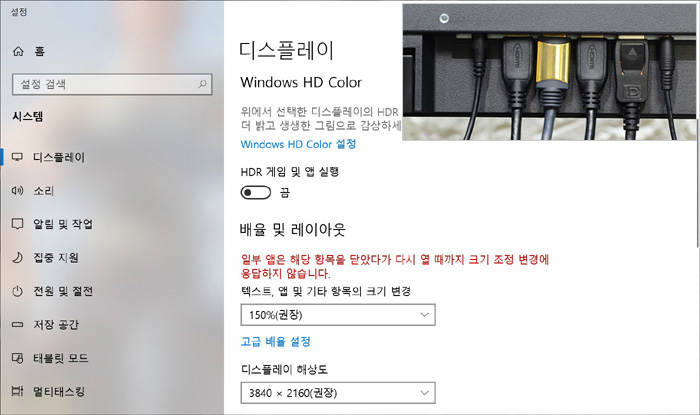The width and height of the screenshot is (700, 415).
Task: Open Notifications and actions (알림 및 작업) icon
Action: pyautogui.click(x=17, y=224)
